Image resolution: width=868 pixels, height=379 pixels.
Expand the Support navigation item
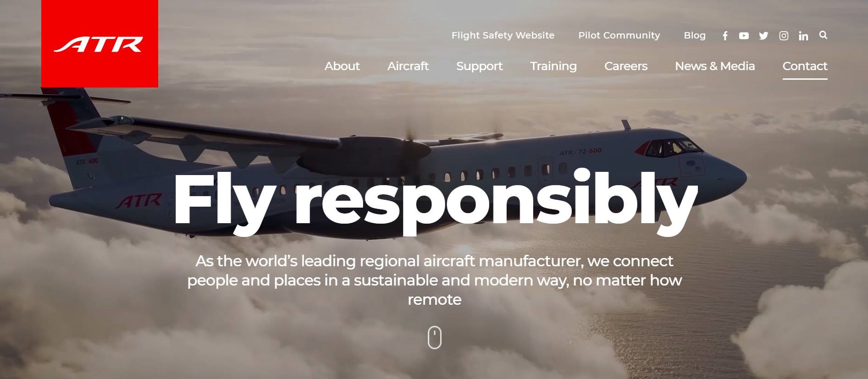click(479, 66)
